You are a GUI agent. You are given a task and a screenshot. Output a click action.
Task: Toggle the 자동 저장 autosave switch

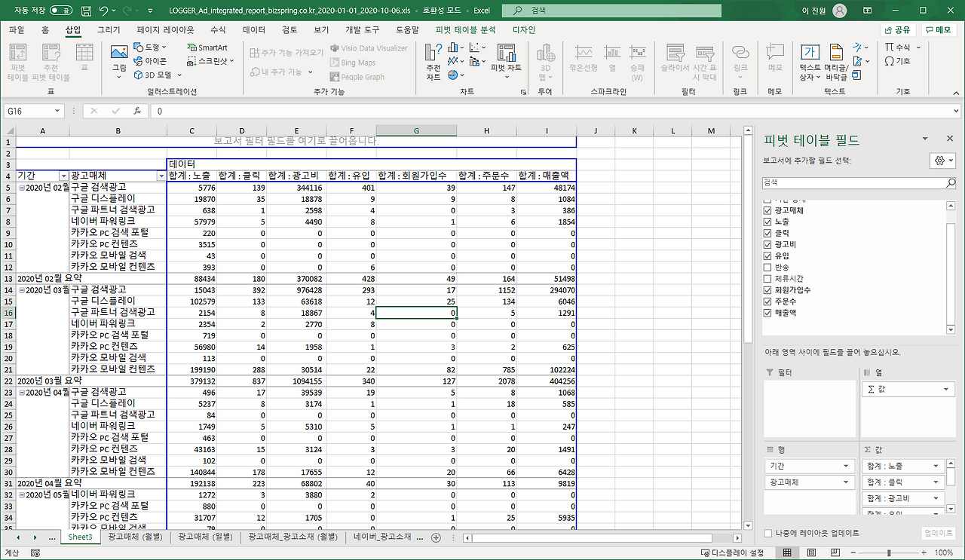61,11
